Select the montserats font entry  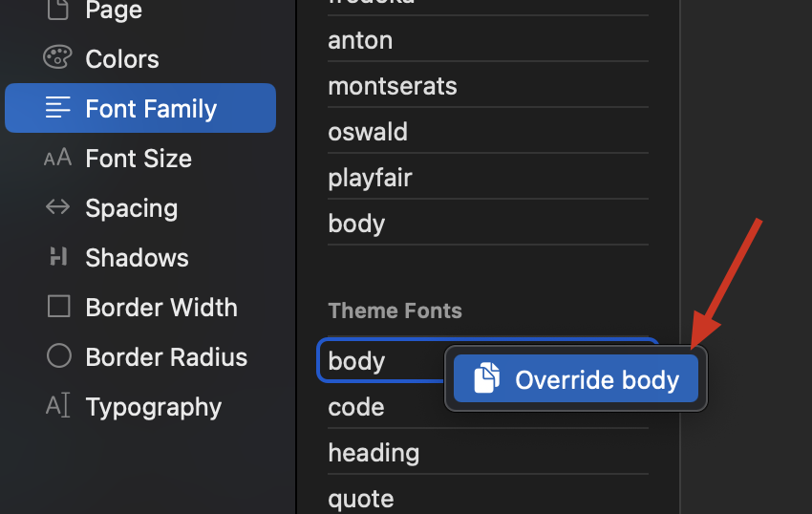point(393,86)
